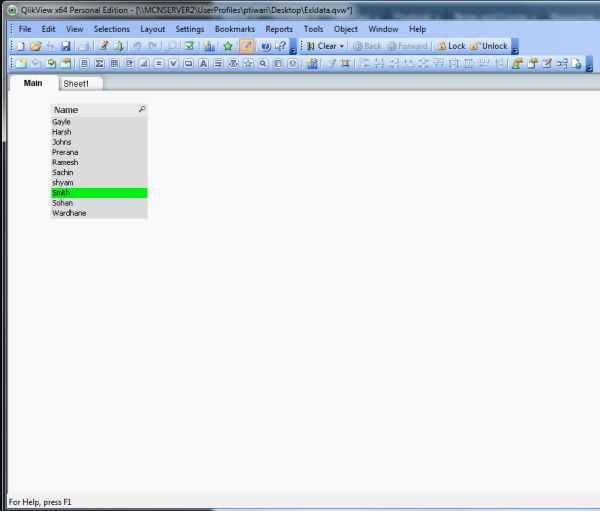
Task: Click the Back button
Action: 367,46
